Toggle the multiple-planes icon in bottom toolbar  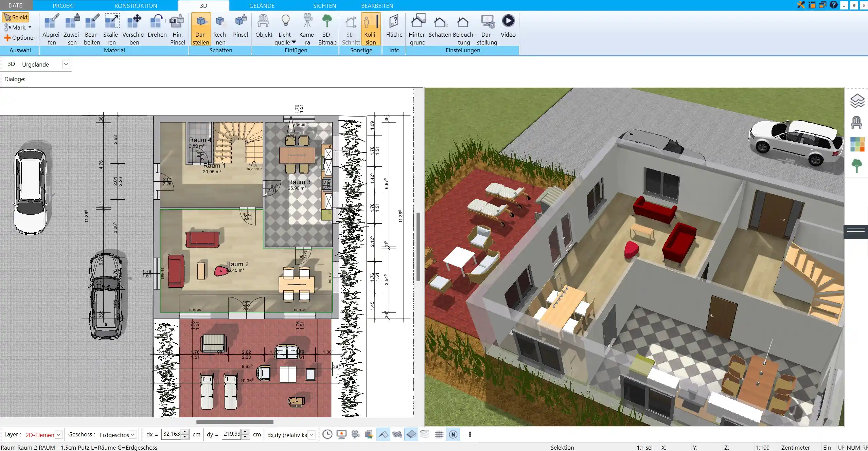pos(397,434)
